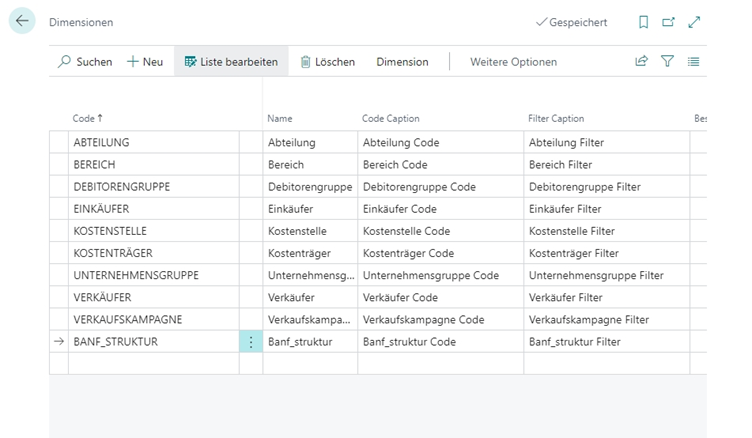Select row selector for ABTEILUNG row
The image size is (752, 438).
pos(58,143)
